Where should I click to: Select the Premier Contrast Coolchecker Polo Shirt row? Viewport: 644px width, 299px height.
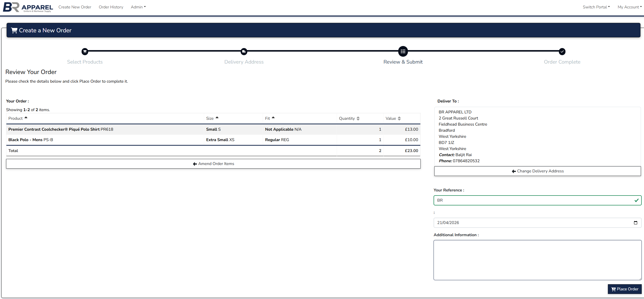click(213, 129)
